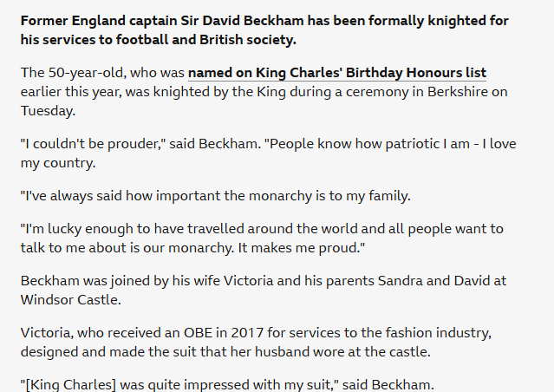Click the paragraph starting "I couldn't be prouder"

pos(260,151)
